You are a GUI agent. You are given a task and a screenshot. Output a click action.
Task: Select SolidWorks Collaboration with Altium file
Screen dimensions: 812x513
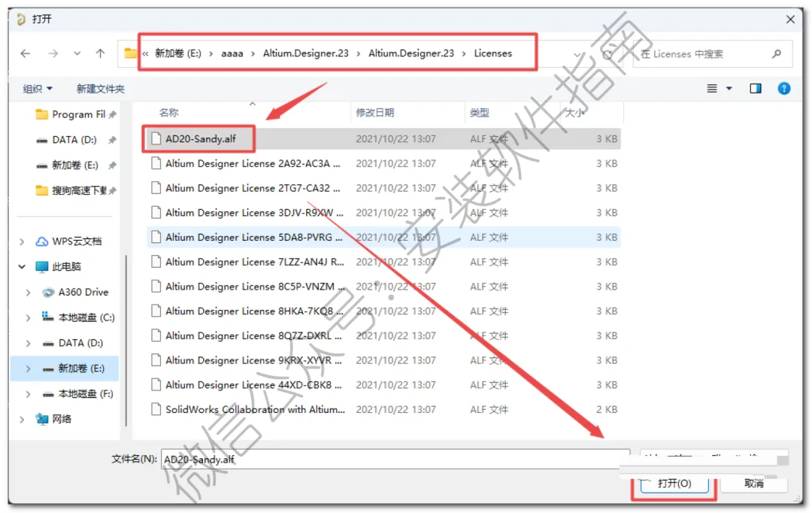383,409
